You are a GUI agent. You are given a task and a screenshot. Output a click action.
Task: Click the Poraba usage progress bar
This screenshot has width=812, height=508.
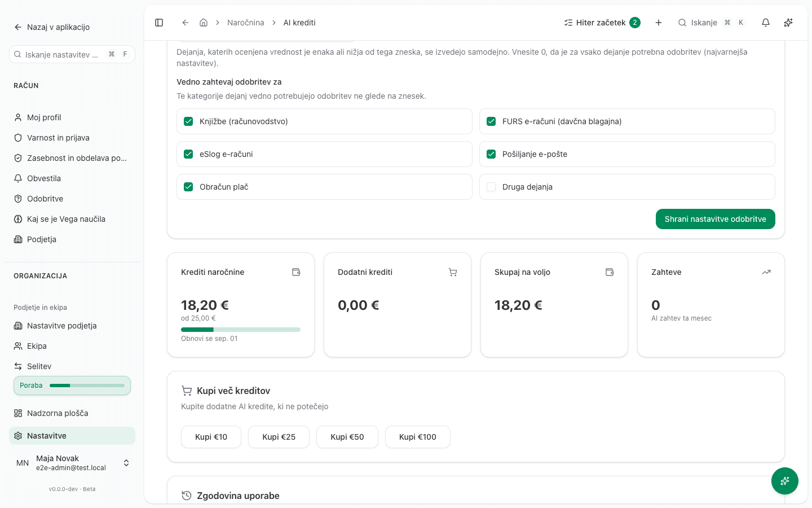tap(72, 386)
